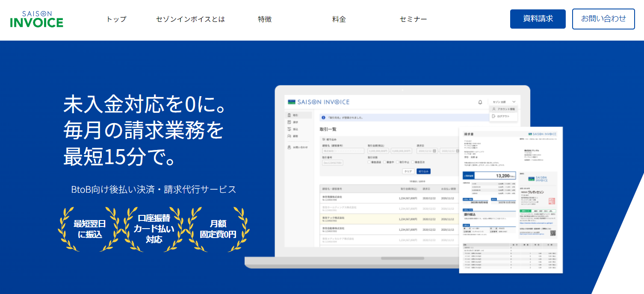Image resolution: width=644 pixels, height=294 pixels.
Task: Open the セミナー navigation item
Action: [413, 19]
